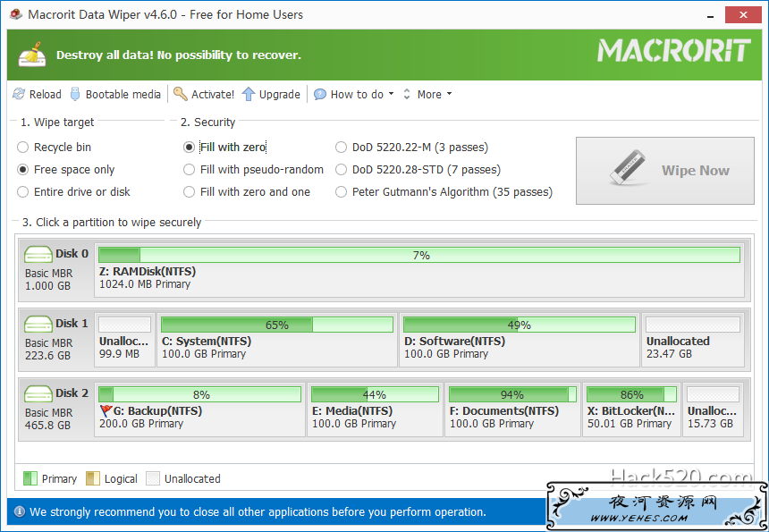769x532 pixels.
Task: Select DoD 5220.22-M (3 passes)
Action: [x=411, y=148]
